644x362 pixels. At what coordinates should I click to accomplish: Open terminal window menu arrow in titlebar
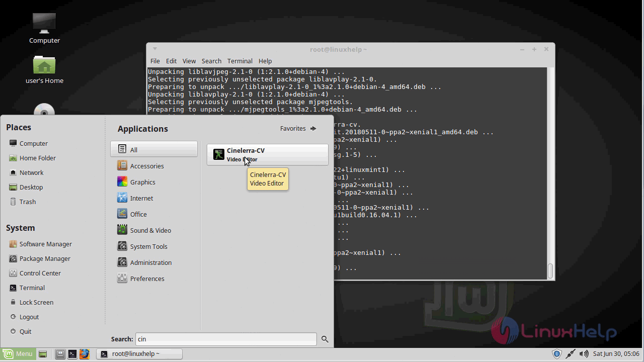[155, 49]
